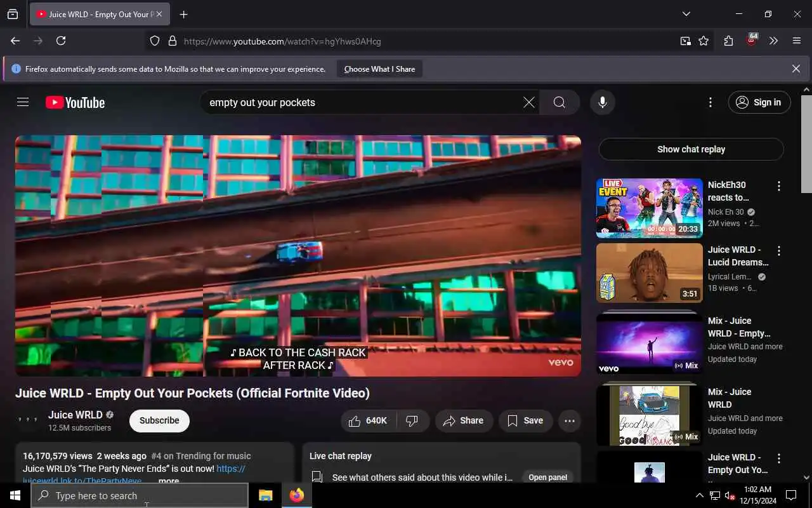Open Firefox extensions puzzle icon
Viewport: 812px width, 508px height.
coord(728,41)
